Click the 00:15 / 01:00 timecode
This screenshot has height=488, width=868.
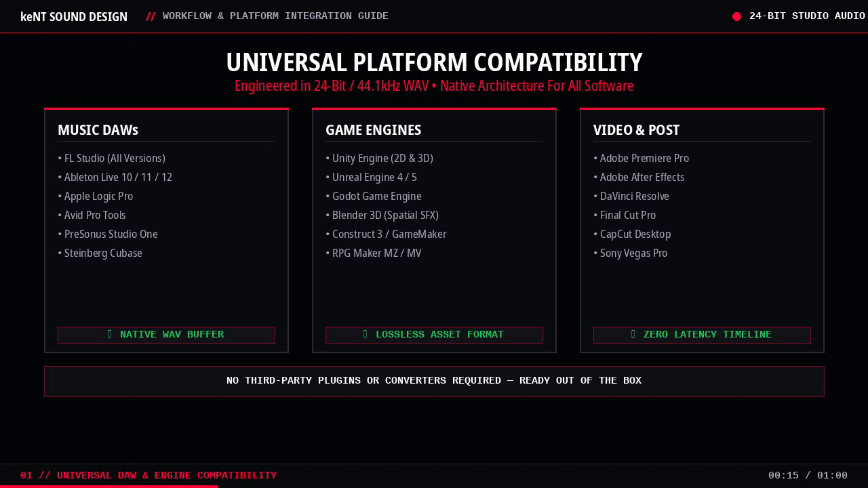tap(808, 476)
